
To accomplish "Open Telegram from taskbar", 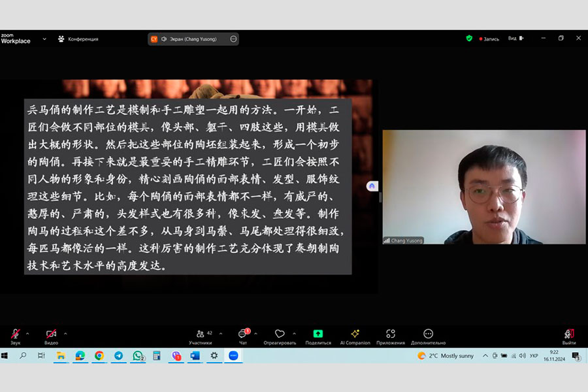I will click(118, 355).
